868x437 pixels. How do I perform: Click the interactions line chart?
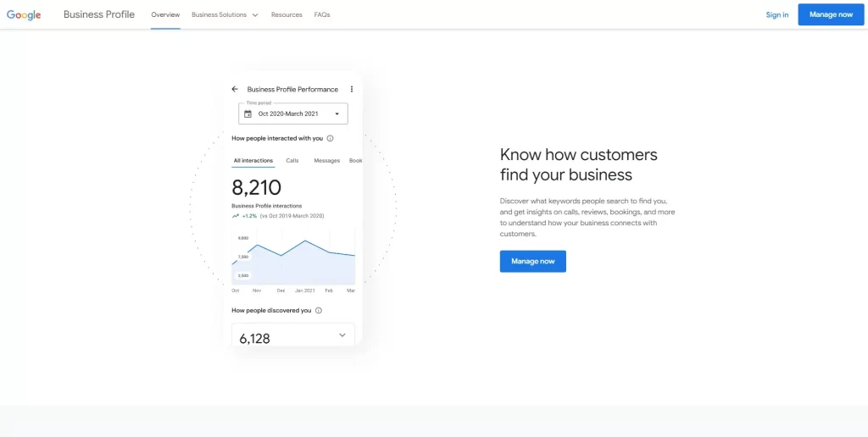[x=292, y=257]
